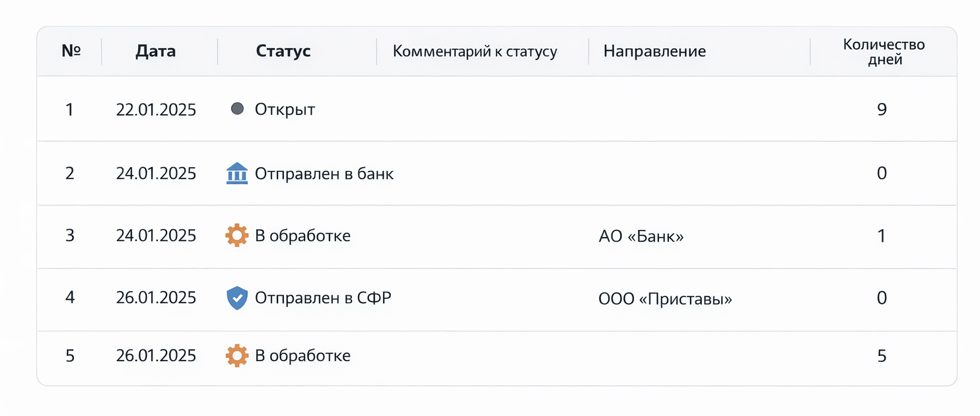Click the «Статус» column header
The image size is (980, 416).
coord(283,50)
